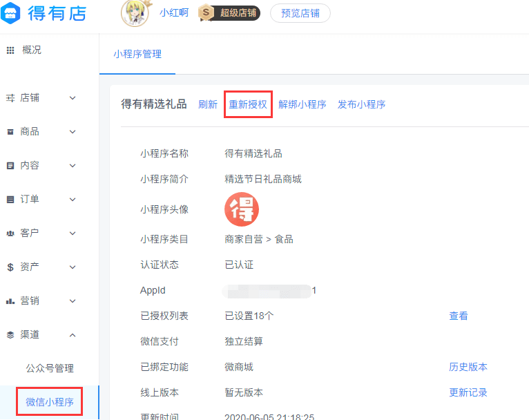Click the 资产 dollar sign icon
The height and width of the screenshot is (420, 529).
tap(10, 267)
